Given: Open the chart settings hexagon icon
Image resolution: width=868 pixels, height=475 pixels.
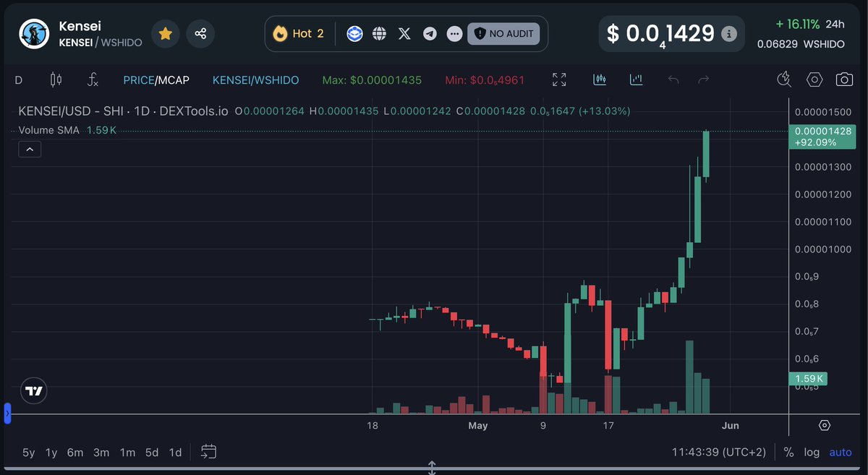Looking at the screenshot, I should (814, 80).
